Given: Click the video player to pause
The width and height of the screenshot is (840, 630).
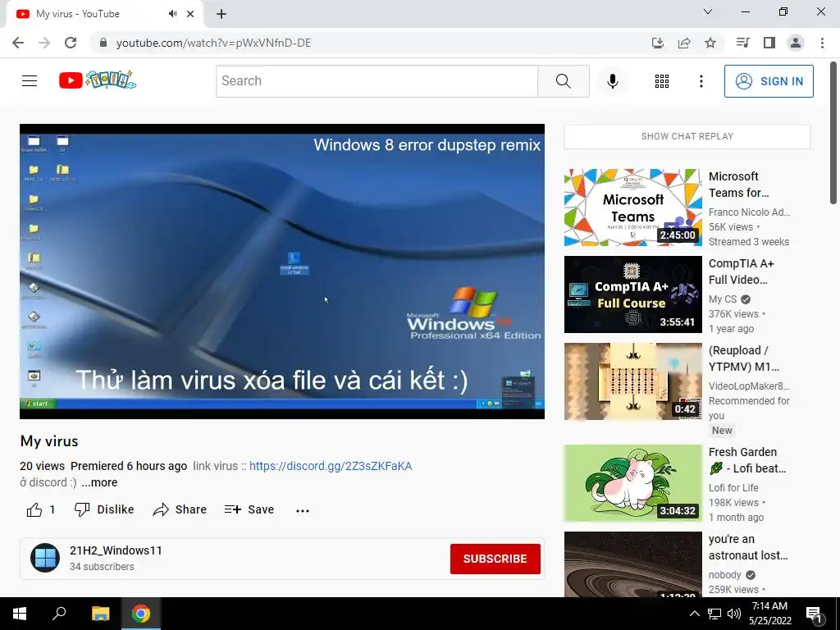Looking at the screenshot, I should tap(282, 271).
